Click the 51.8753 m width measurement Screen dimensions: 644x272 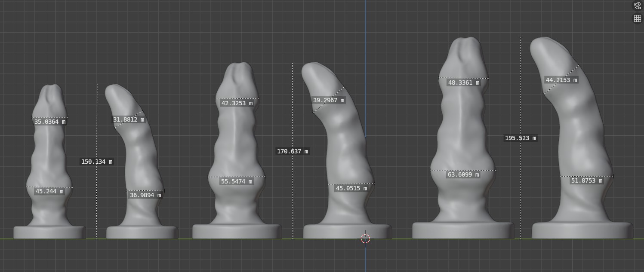[x=586, y=180]
